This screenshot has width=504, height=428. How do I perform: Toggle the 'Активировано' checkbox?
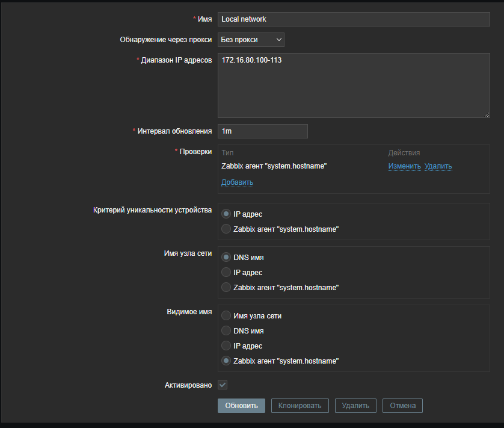point(223,384)
